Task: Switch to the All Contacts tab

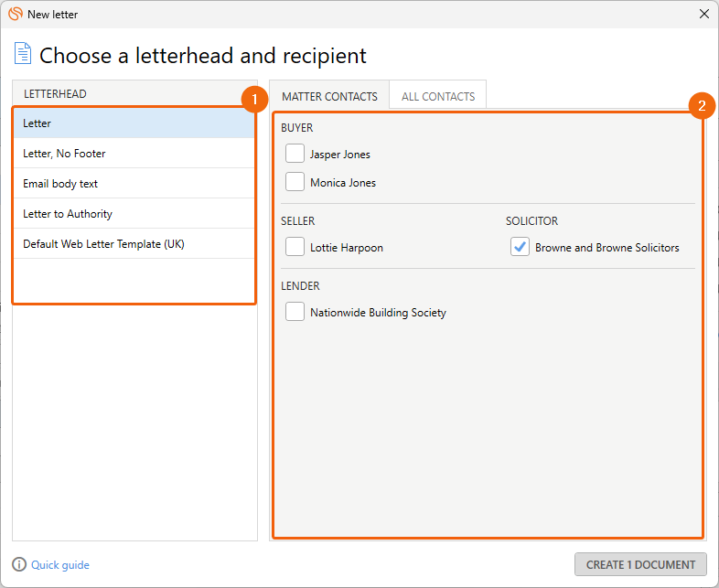Action: 438,96
